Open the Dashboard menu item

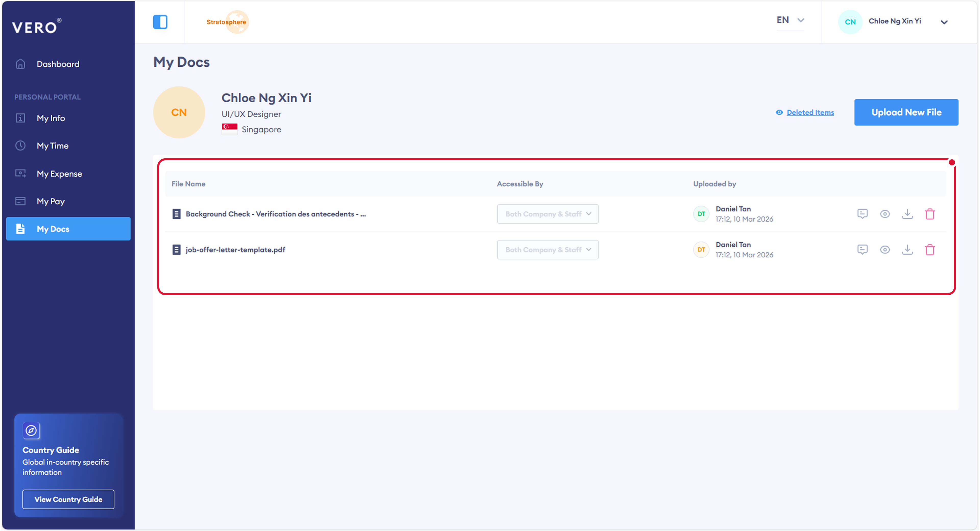(x=58, y=64)
